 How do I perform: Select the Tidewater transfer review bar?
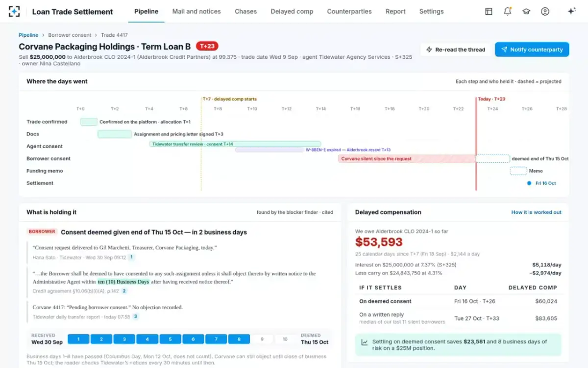[235, 144]
